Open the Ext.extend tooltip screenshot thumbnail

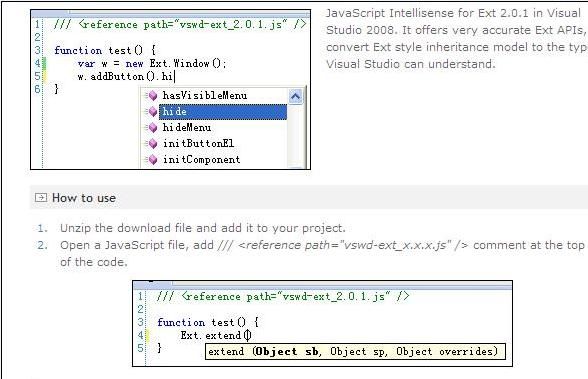[322, 323]
